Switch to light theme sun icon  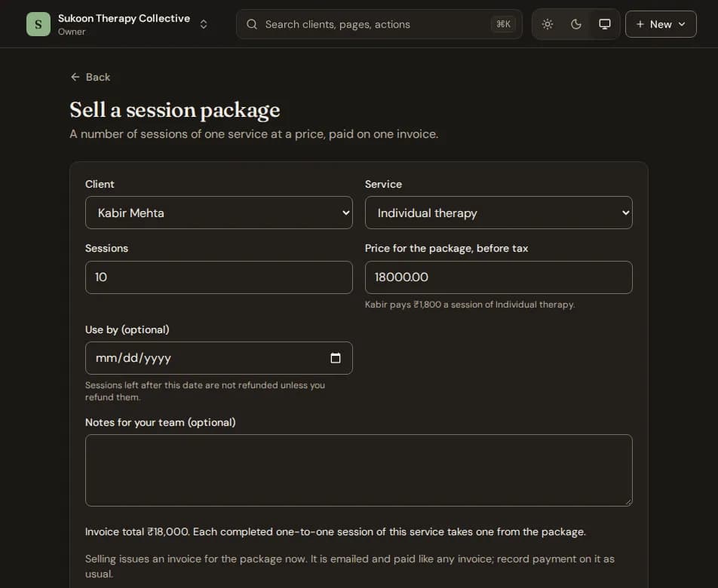point(548,24)
